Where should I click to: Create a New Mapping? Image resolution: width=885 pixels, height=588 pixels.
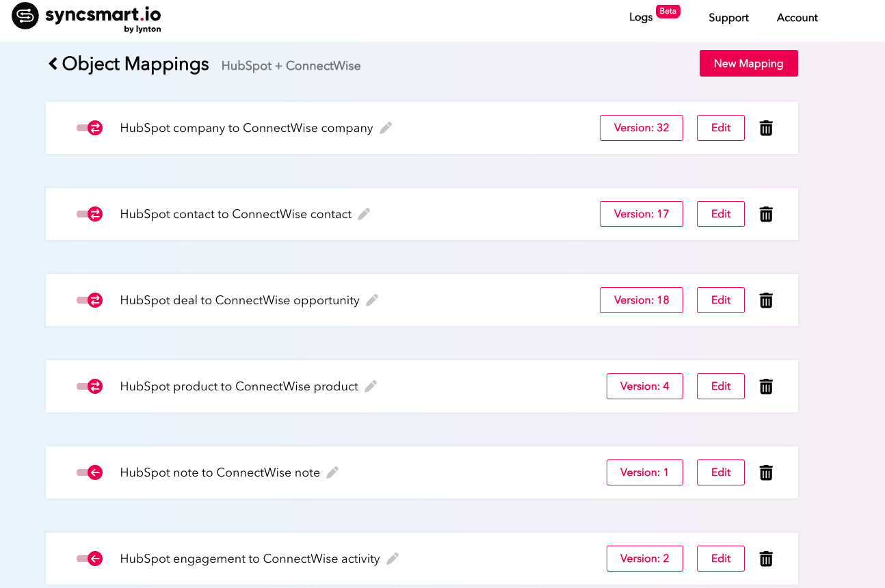(748, 63)
